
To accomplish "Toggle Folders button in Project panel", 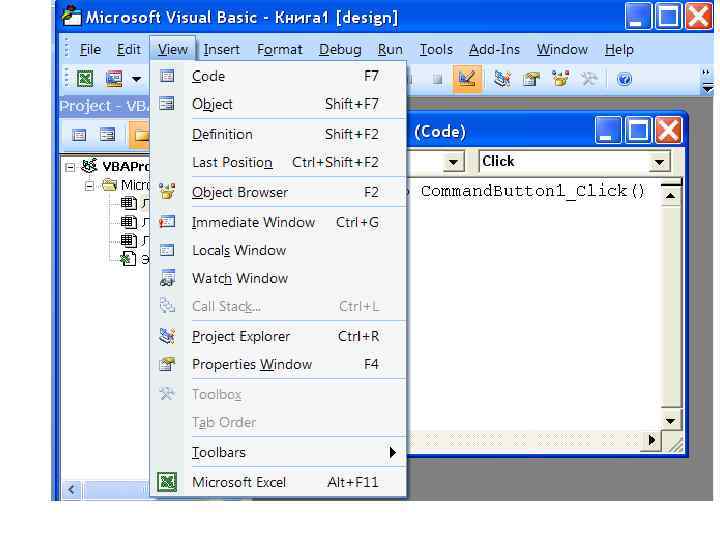I will 140,135.
